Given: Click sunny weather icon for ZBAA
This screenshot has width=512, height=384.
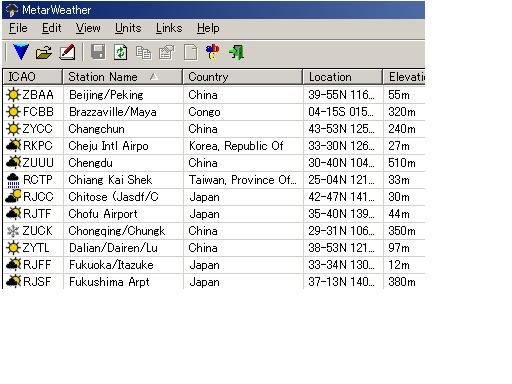Looking at the screenshot, I should [x=13, y=95].
